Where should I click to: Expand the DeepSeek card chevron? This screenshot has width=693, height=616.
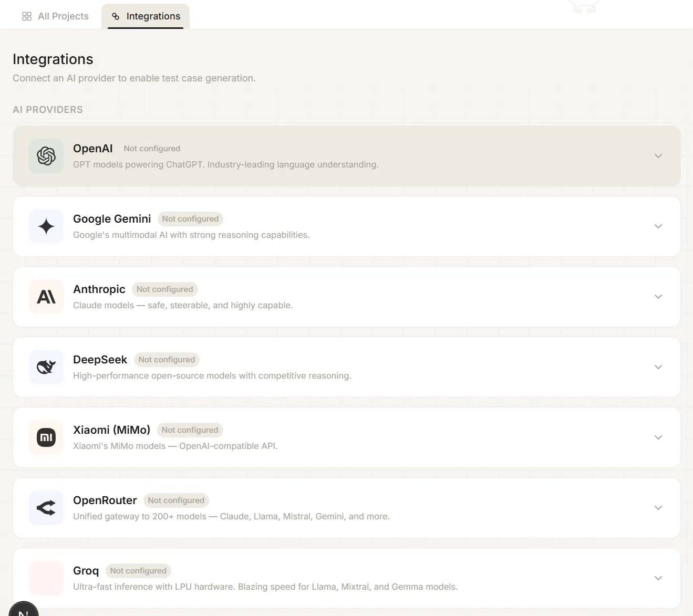pyautogui.click(x=658, y=367)
